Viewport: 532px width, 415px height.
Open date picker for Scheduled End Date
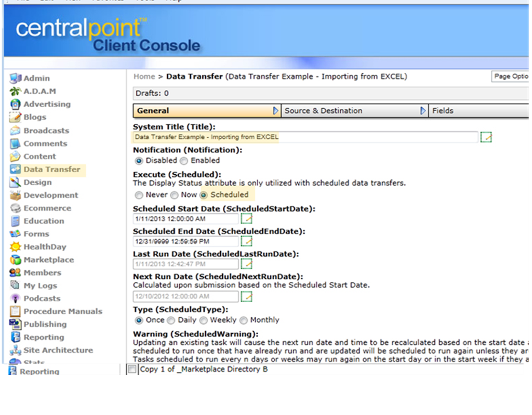coord(247,241)
